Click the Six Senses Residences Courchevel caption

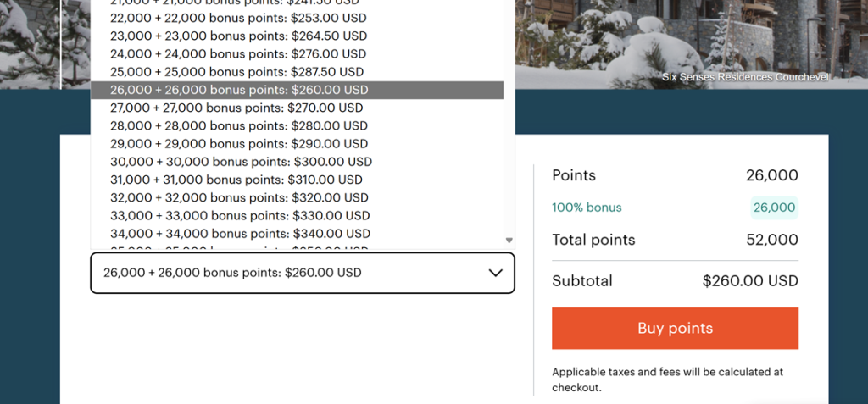click(x=745, y=77)
